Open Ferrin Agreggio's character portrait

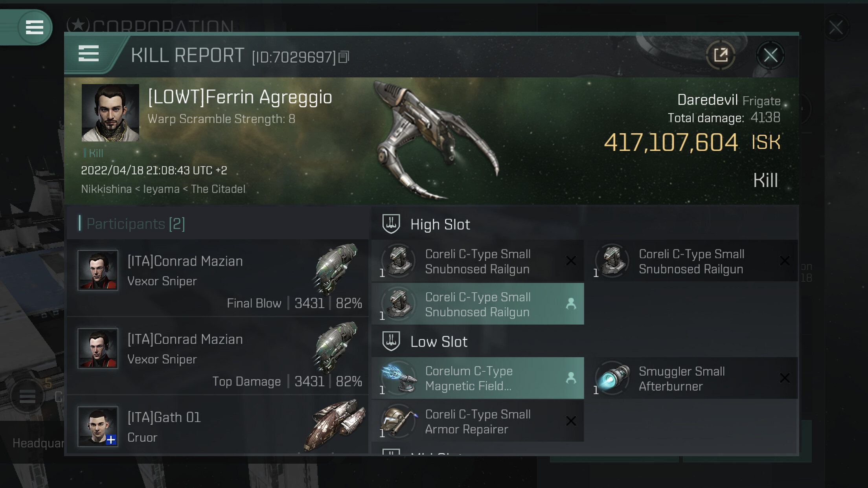tap(110, 113)
